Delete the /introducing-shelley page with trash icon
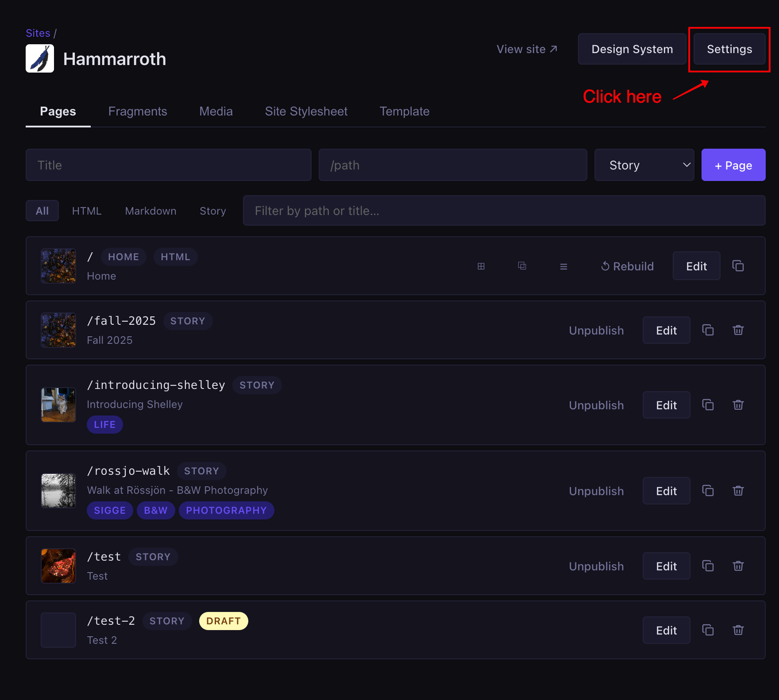Viewport: 779px width, 700px height. (738, 405)
